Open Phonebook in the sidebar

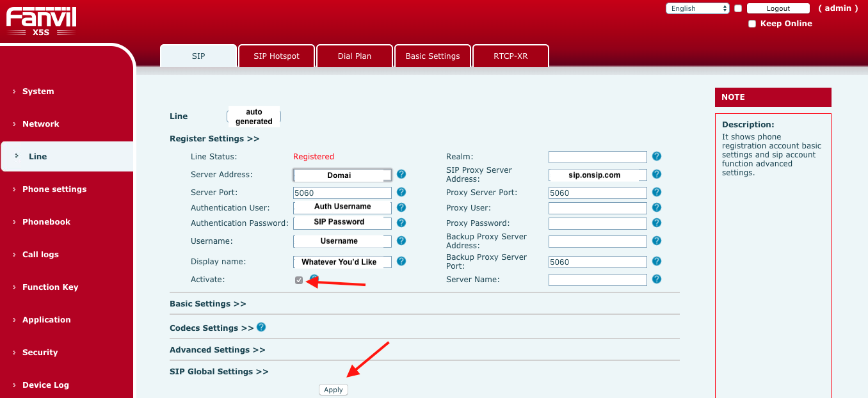47,222
